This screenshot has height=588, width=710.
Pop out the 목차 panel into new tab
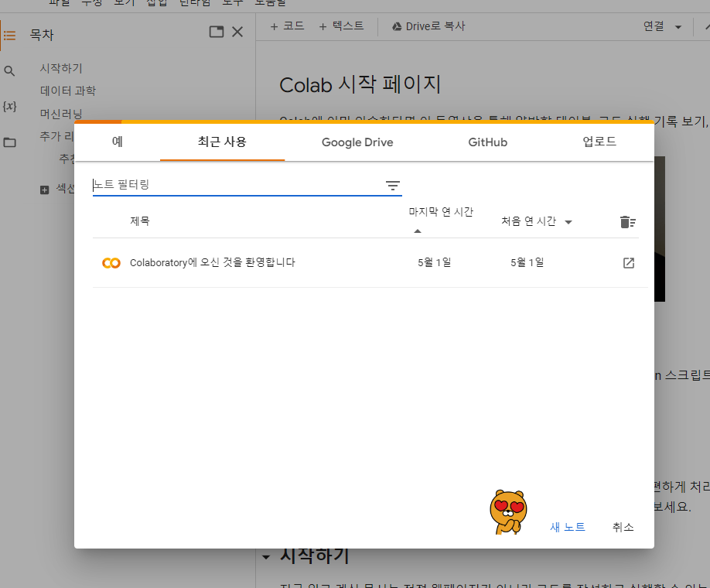217,32
